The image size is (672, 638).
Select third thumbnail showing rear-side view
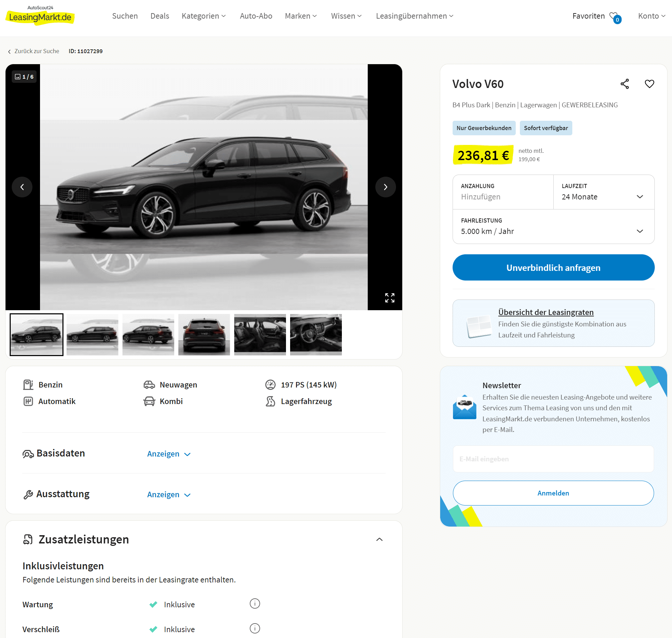coord(148,335)
